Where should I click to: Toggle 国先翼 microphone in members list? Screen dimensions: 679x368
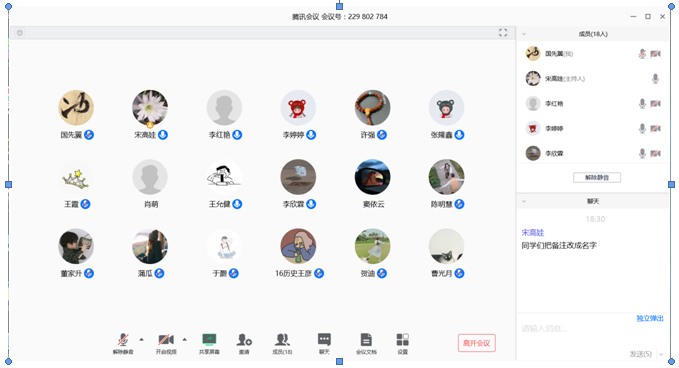pyautogui.click(x=642, y=54)
